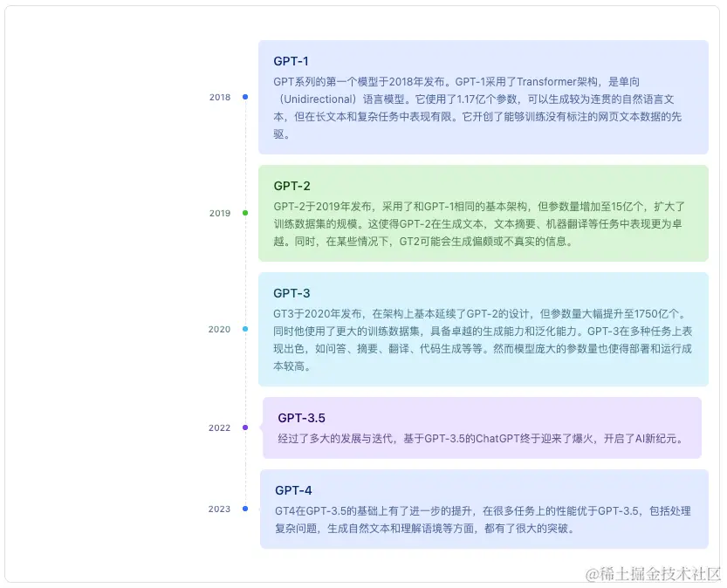The width and height of the screenshot is (727, 588).
Task: Click the GPT-3.5 card heading
Action: (301, 418)
